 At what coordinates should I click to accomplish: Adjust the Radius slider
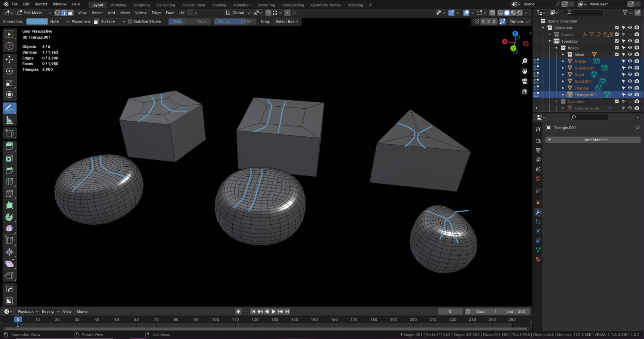click(190, 21)
